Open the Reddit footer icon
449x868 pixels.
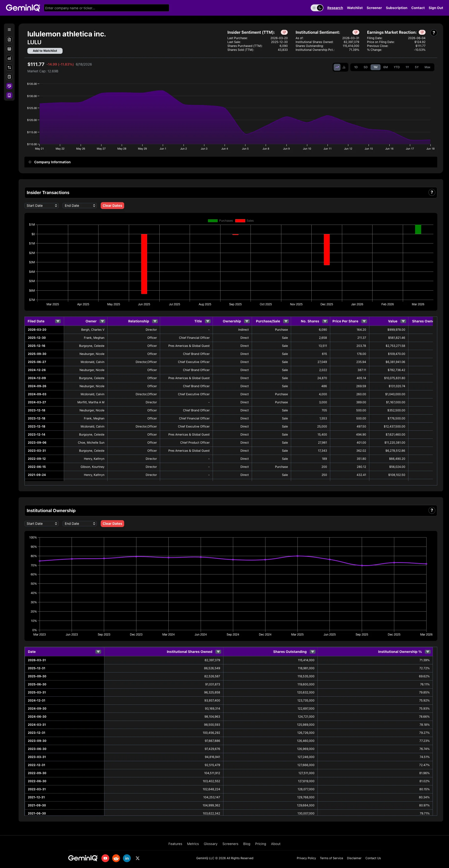116,858
